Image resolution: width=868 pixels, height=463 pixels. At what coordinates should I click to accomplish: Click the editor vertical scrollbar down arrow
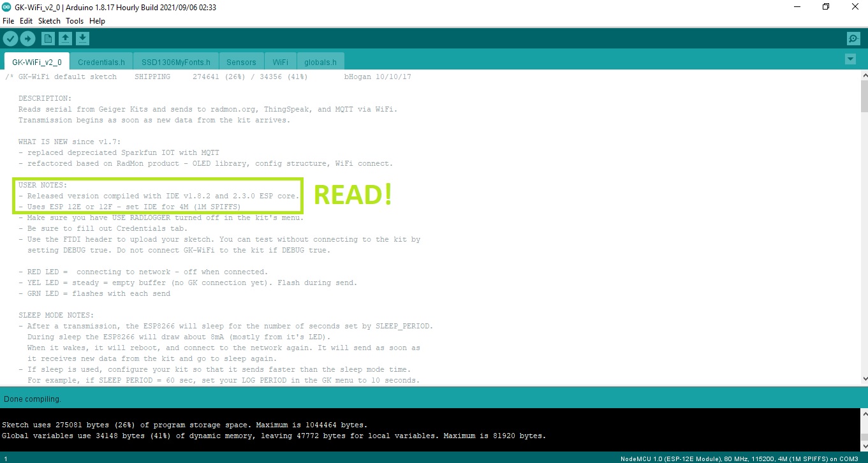point(864,379)
